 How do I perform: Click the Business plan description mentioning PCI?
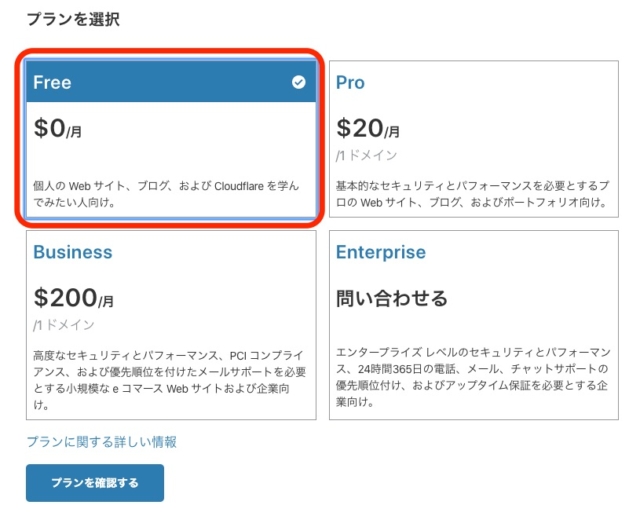[169, 380]
